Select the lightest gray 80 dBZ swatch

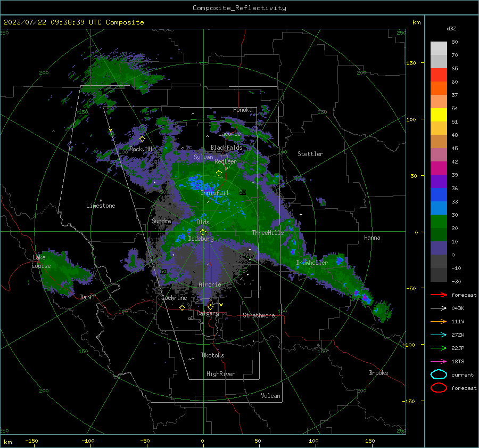[439, 48]
